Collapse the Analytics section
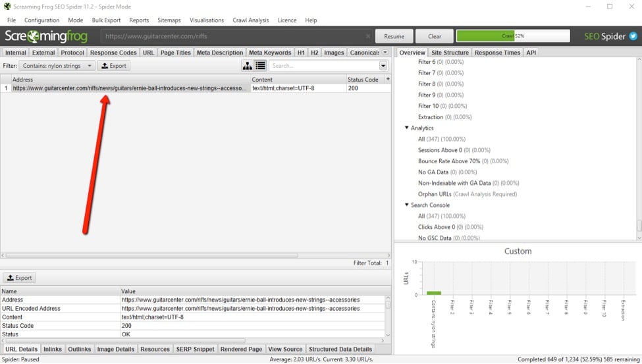This screenshot has width=642, height=364. coord(407,128)
